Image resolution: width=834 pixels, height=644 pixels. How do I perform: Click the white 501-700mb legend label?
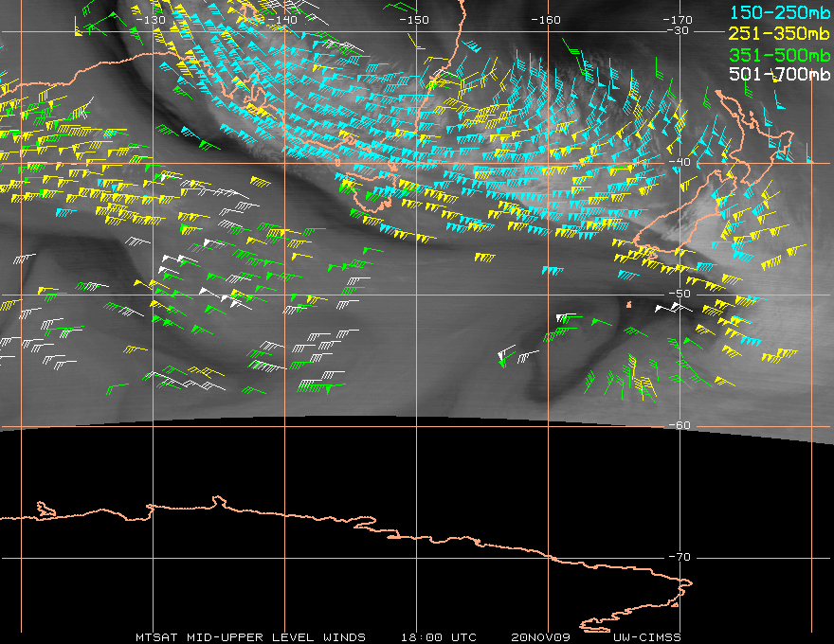(x=780, y=74)
